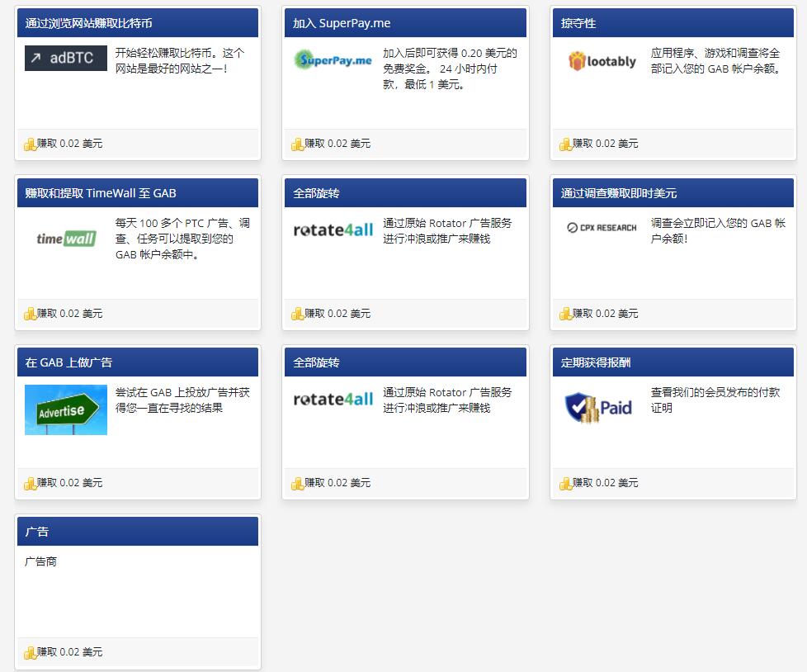This screenshot has width=807, height=672.
Task: Click coin icon in SuperPay.me card footer
Action: (x=298, y=144)
